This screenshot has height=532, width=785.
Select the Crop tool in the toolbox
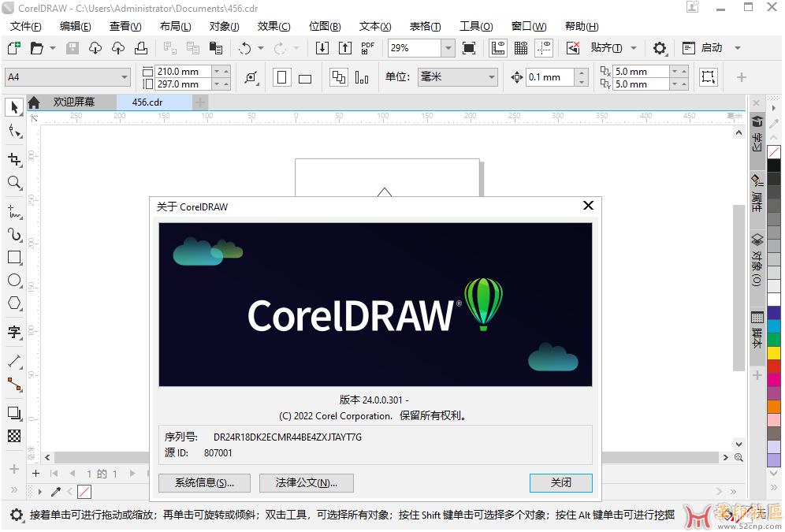[14, 160]
